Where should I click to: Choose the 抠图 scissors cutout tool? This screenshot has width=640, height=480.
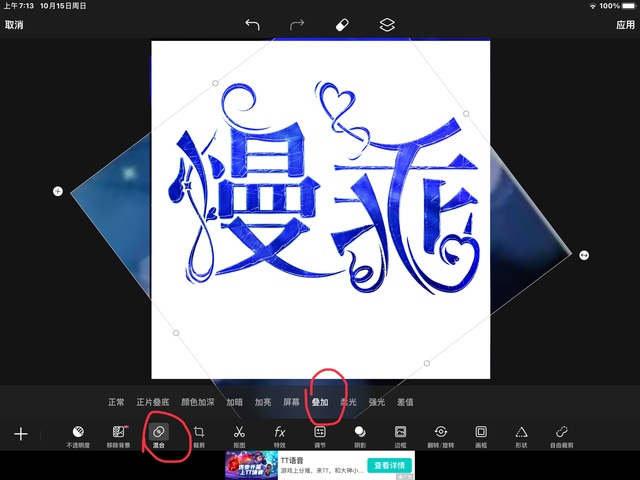[x=239, y=435]
